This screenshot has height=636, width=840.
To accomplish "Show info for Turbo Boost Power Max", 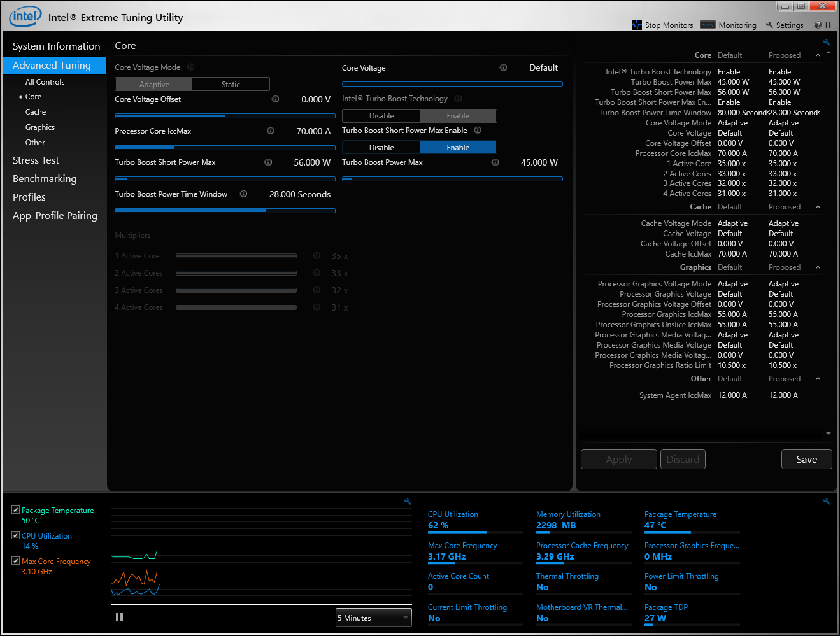I will click(x=495, y=162).
